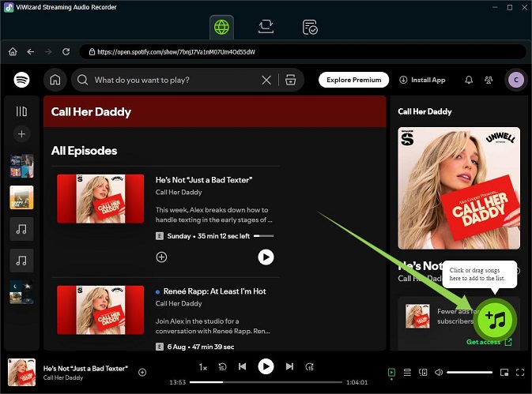Viewport: 532px width, 394px height.
Task: Clear the search field with X
Action: (x=266, y=80)
